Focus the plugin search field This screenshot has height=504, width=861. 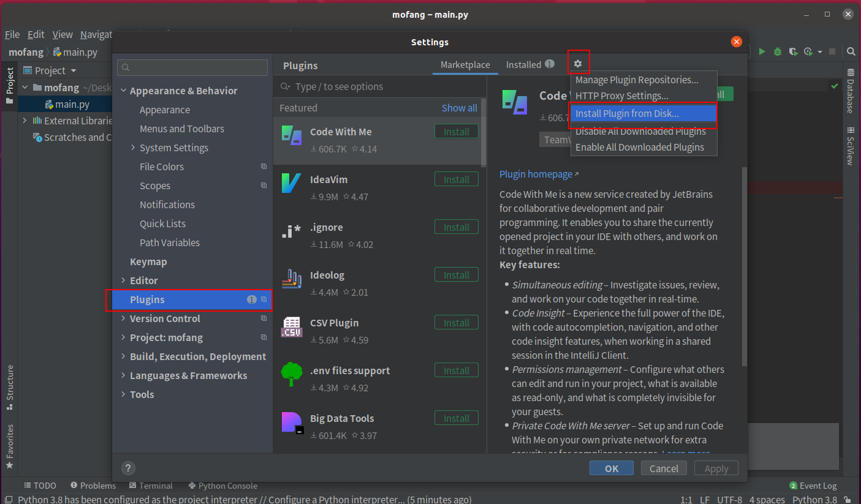[x=380, y=86]
